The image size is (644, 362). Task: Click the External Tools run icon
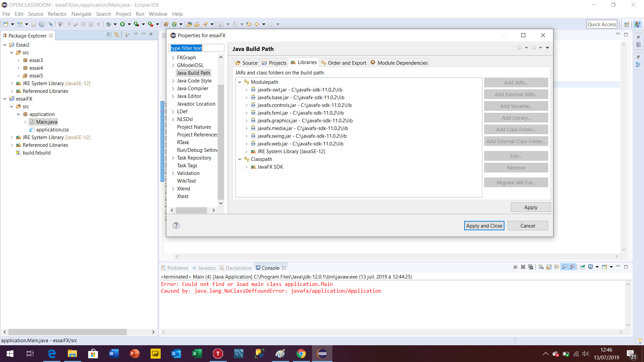pos(151,24)
